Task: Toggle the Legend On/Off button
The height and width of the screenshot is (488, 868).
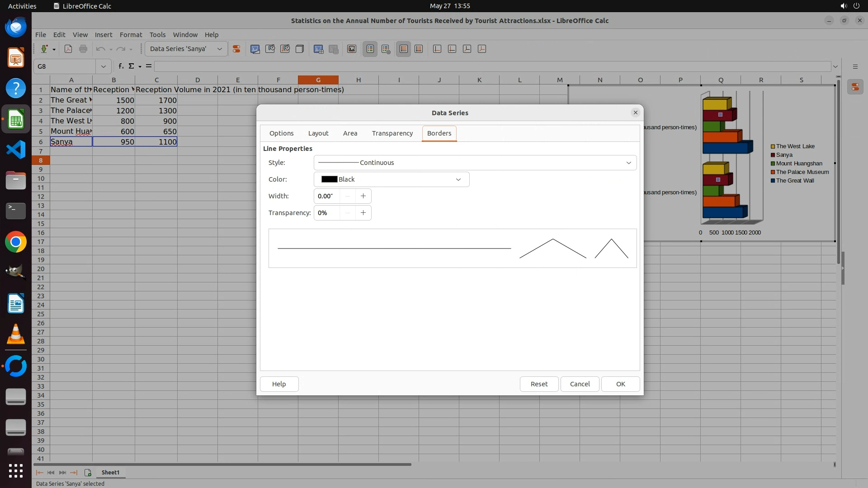Action: pyautogui.click(x=370, y=49)
